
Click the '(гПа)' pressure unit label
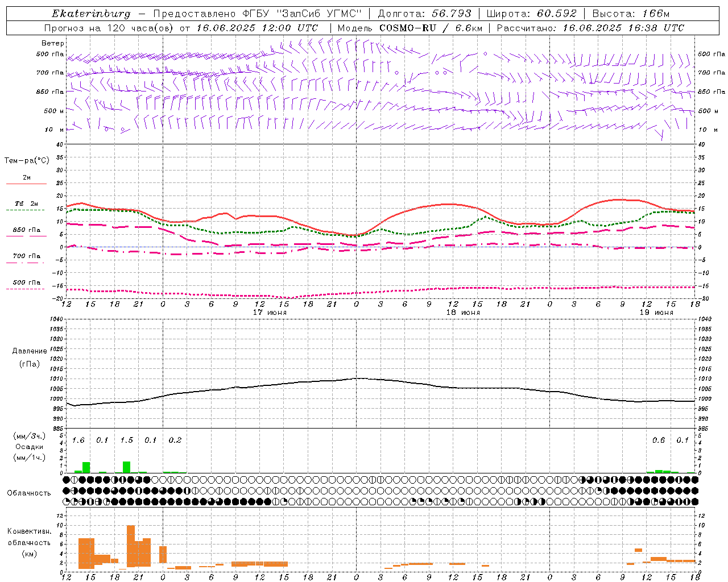[29, 364]
